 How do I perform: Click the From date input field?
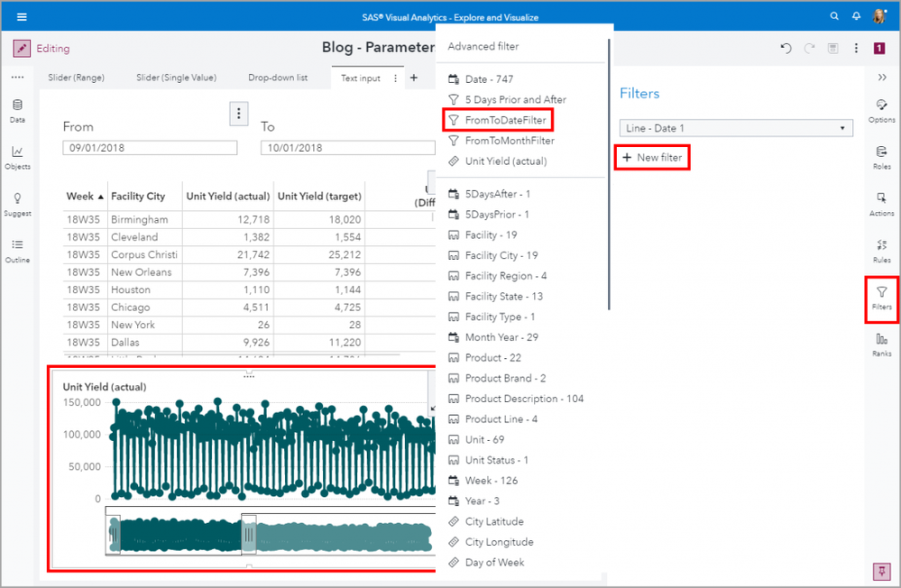tap(150, 148)
